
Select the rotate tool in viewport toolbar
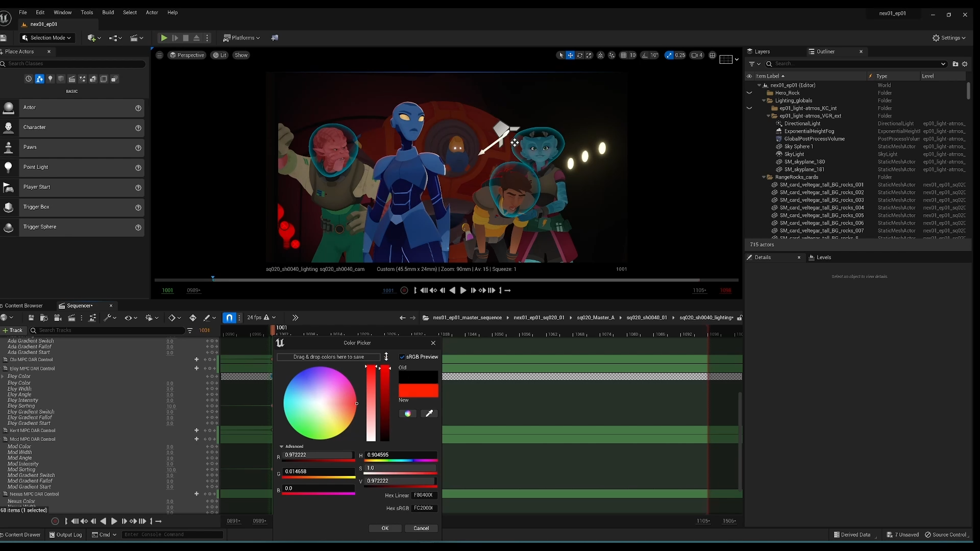click(580, 55)
